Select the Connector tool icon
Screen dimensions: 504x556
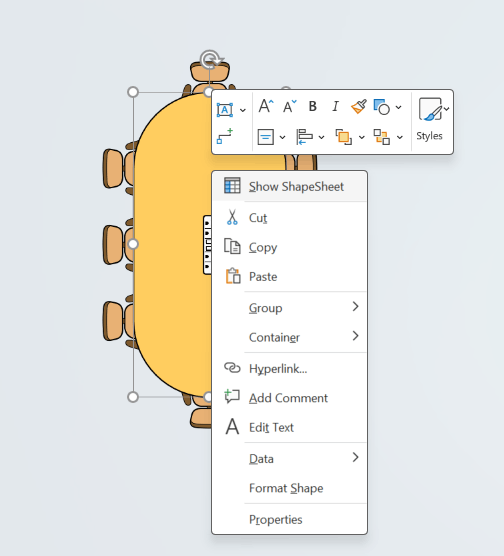pos(225,136)
